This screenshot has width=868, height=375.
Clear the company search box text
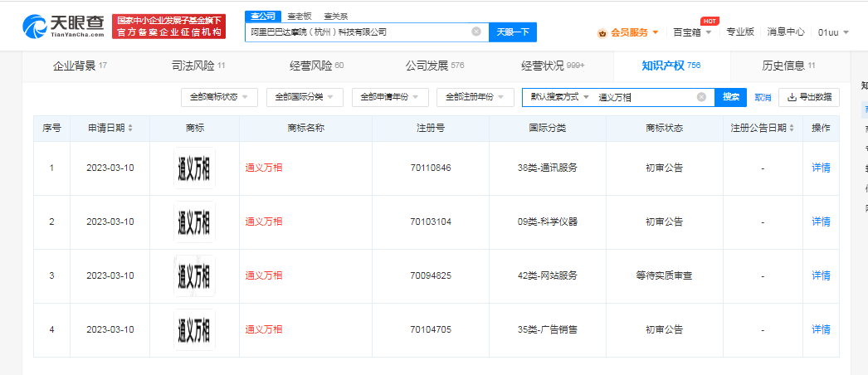point(476,32)
